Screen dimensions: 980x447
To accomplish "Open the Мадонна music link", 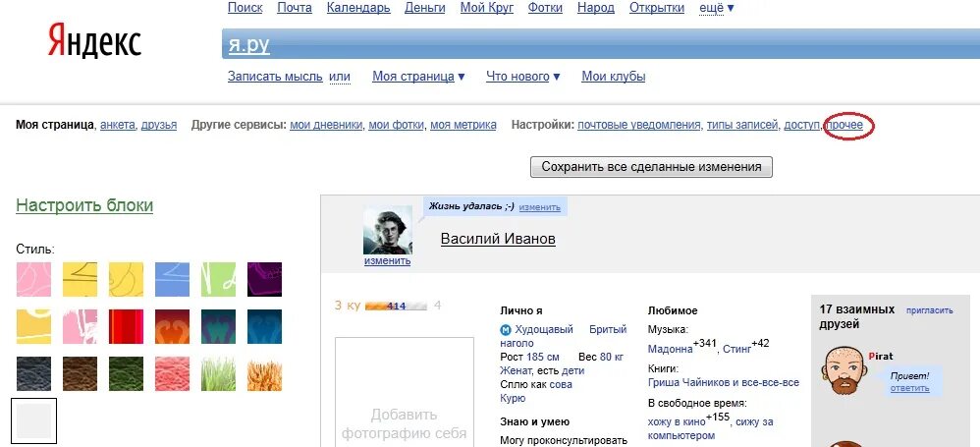I will [671, 349].
